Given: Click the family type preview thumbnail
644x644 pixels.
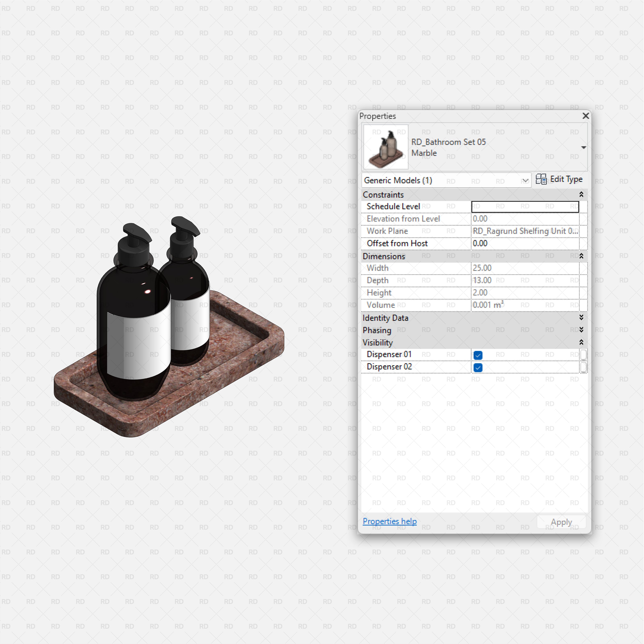Looking at the screenshot, I should [x=385, y=147].
